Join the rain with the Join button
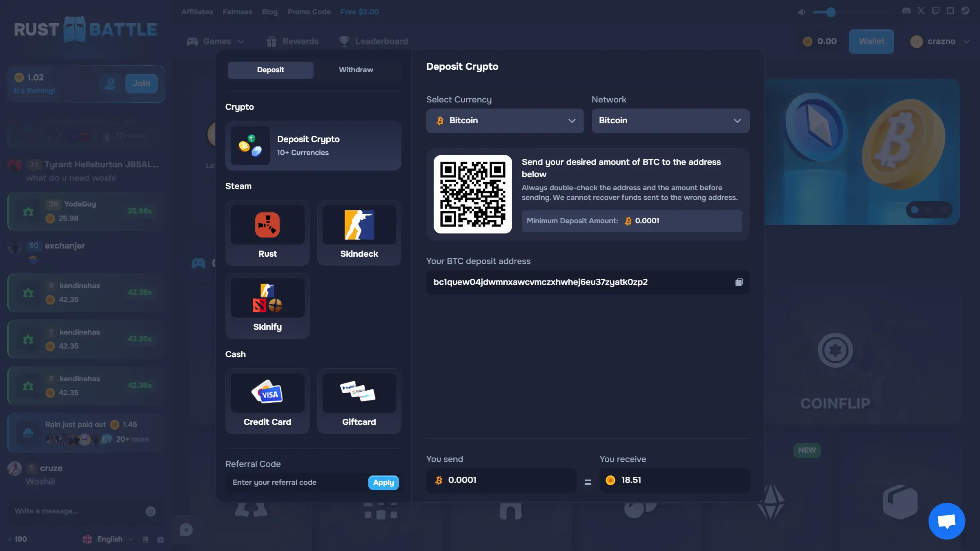Viewport: 980px width, 551px height. pos(141,83)
